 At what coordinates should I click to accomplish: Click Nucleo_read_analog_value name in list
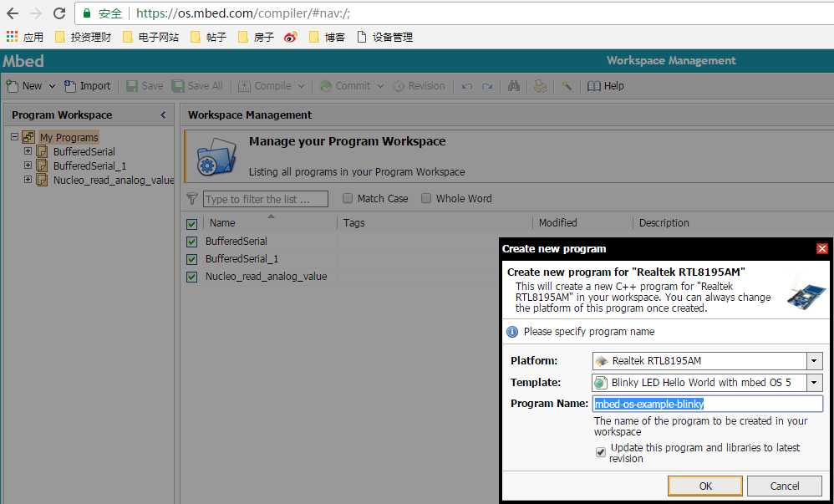[x=266, y=276]
